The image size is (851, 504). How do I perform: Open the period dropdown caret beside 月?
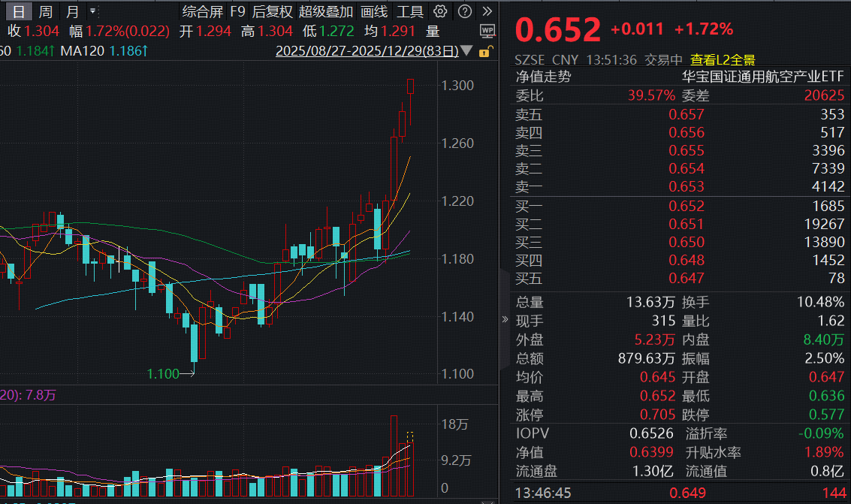pyautogui.click(x=92, y=12)
